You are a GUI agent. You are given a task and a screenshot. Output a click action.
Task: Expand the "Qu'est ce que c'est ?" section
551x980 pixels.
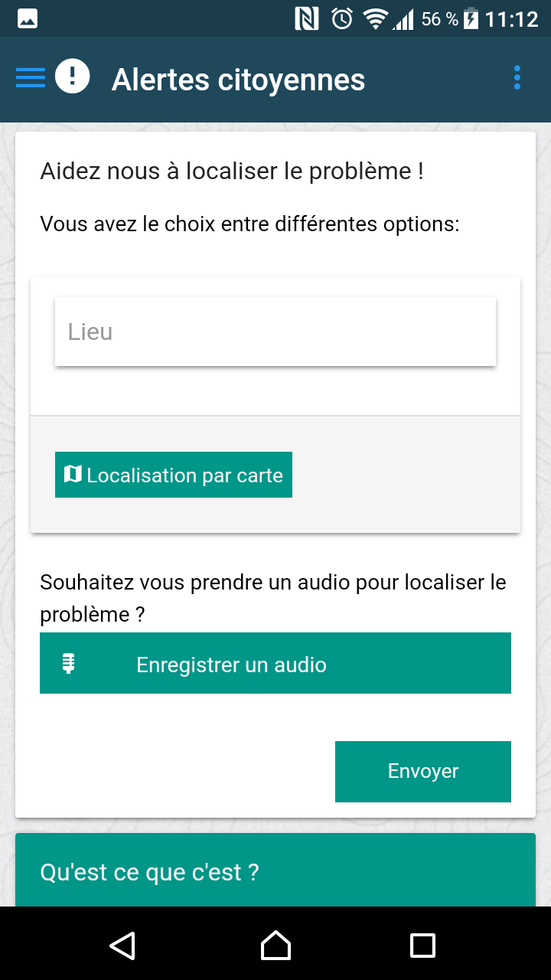pyautogui.click(x=275, y=871)
